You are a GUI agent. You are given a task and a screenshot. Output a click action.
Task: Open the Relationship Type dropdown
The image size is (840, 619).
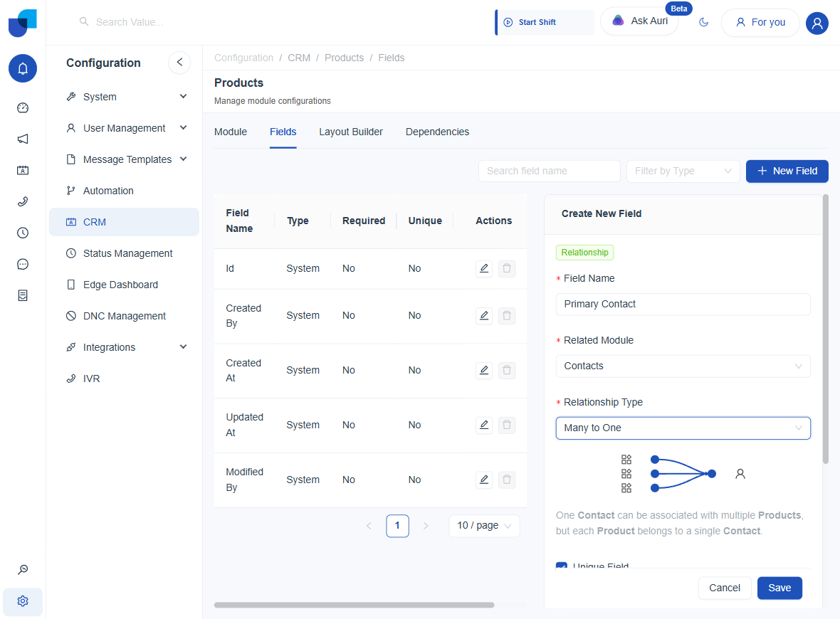click(683, 428)
